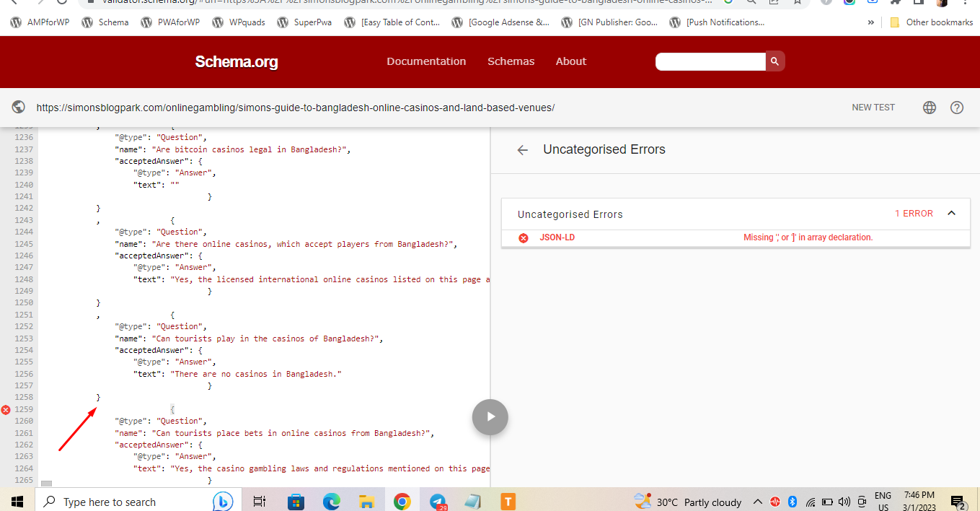The height and width of the screenshot is (511, 980).
Task: Open Microsoft Edge from taskbar
Action: point(331,501)
